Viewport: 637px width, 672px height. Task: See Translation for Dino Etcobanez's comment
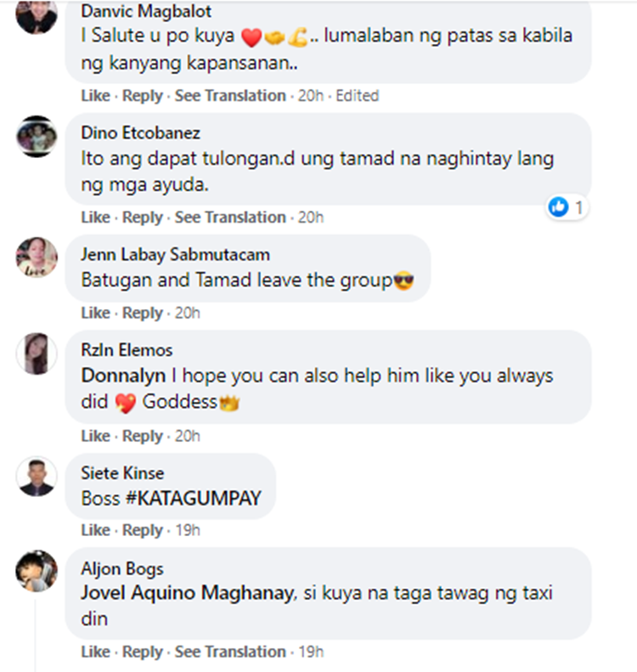pos(230,217)
